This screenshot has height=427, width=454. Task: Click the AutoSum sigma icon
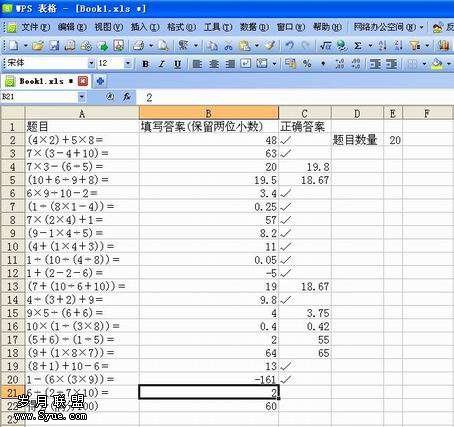(358, 45)
